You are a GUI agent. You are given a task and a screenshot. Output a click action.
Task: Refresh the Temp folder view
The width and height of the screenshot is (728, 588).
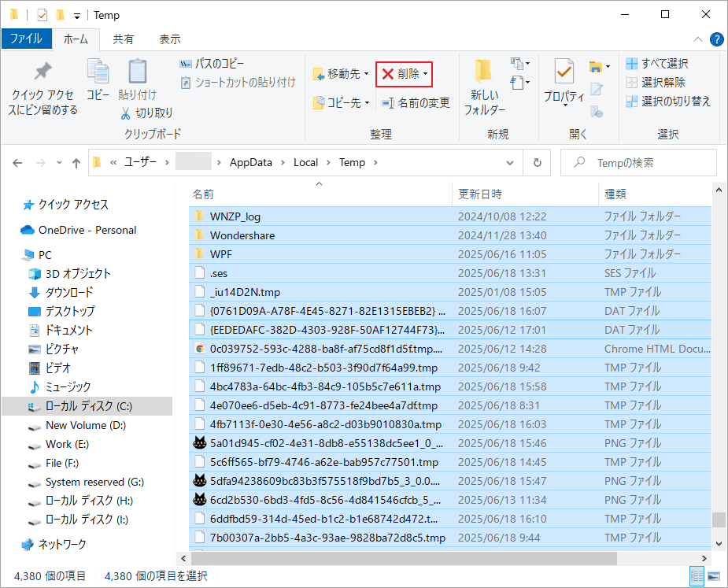click(x=538, y=163)
